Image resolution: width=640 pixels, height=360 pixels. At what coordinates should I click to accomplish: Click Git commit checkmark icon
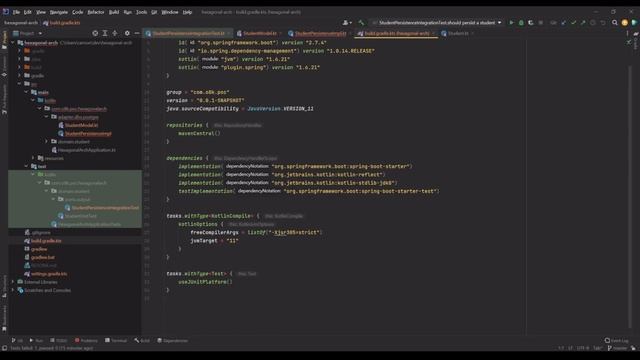(573, 23)
